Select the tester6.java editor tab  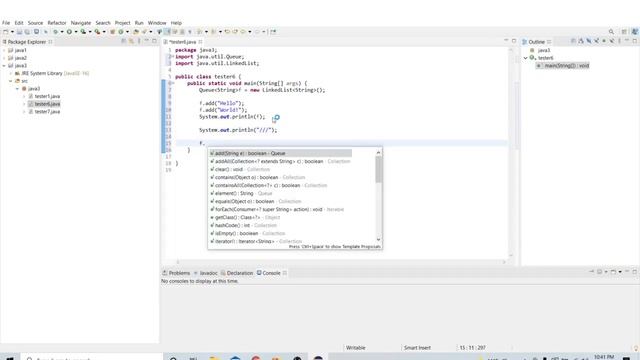[183, 42]
